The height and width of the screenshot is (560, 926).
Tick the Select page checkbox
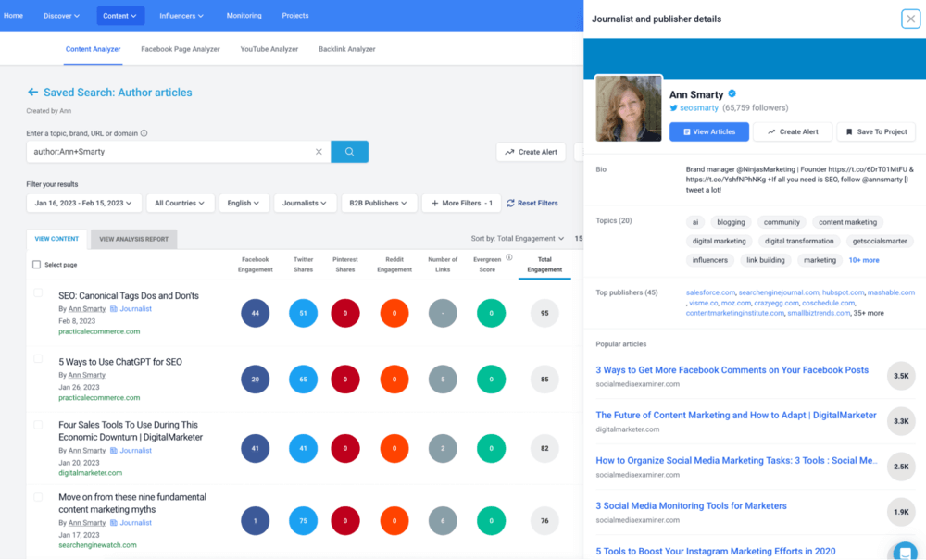[x=36, y=265]
